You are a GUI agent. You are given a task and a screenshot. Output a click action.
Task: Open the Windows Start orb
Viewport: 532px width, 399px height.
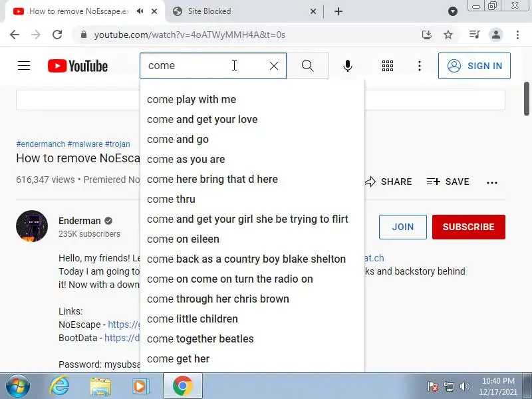pyautogui.click(x=18, y=386)
